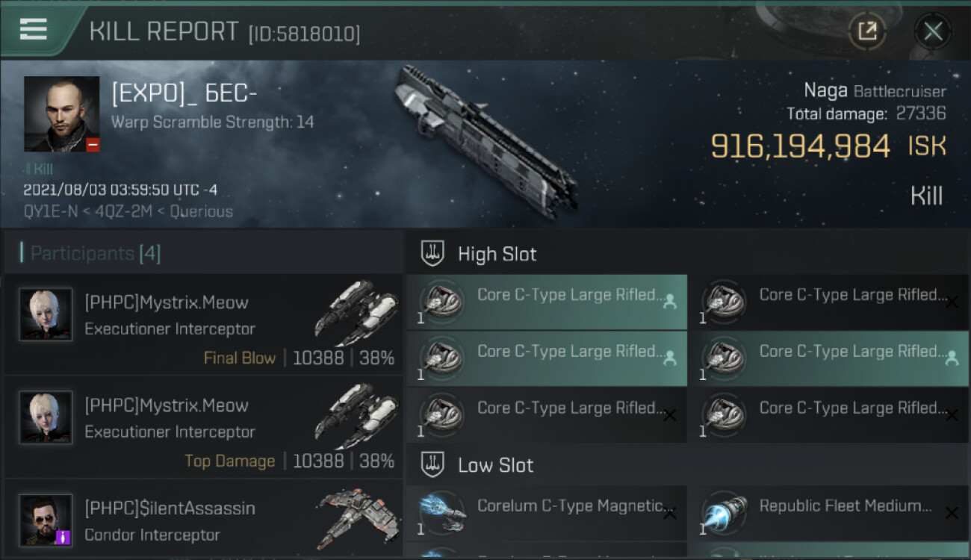
Task: Open the hamburger menu in top-left
Action: click(x=34, y=29)
